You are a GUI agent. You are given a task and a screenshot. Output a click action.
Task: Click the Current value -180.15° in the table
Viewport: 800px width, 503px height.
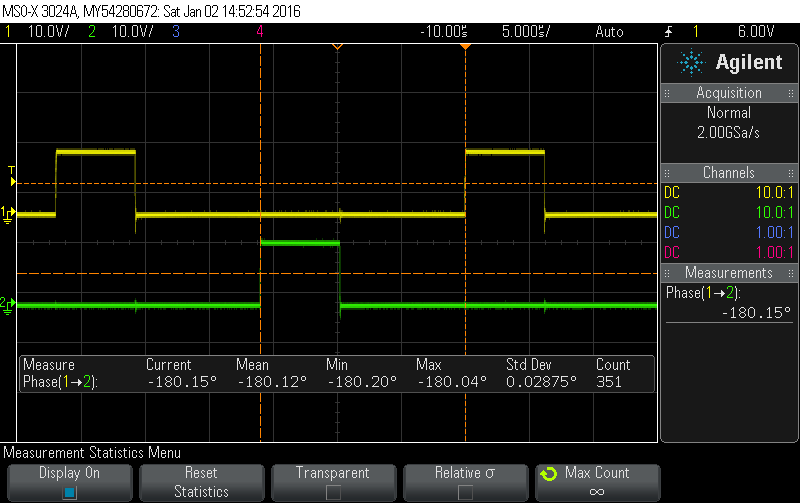click(182, 382)
